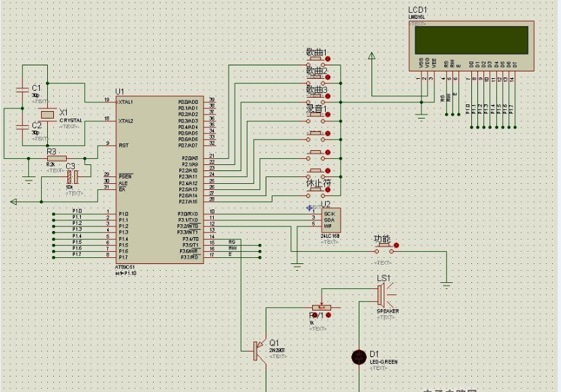Click the P0.0/AD0 pin label
Image resolution: width=561 pixels, height=392 pixels.
pos(188,102)
